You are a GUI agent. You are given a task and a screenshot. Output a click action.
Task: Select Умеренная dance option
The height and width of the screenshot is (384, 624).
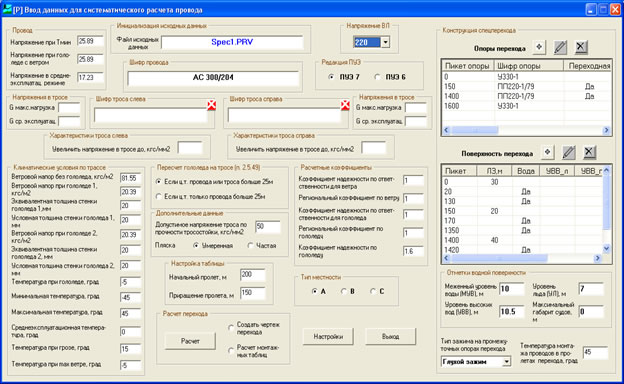[x=196, y=246]
